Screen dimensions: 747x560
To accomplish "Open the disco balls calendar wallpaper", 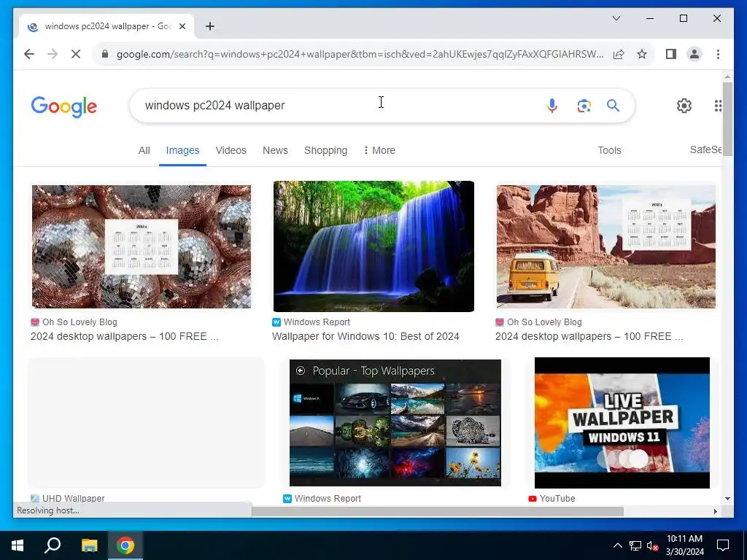I will click(x=142, y=246).
